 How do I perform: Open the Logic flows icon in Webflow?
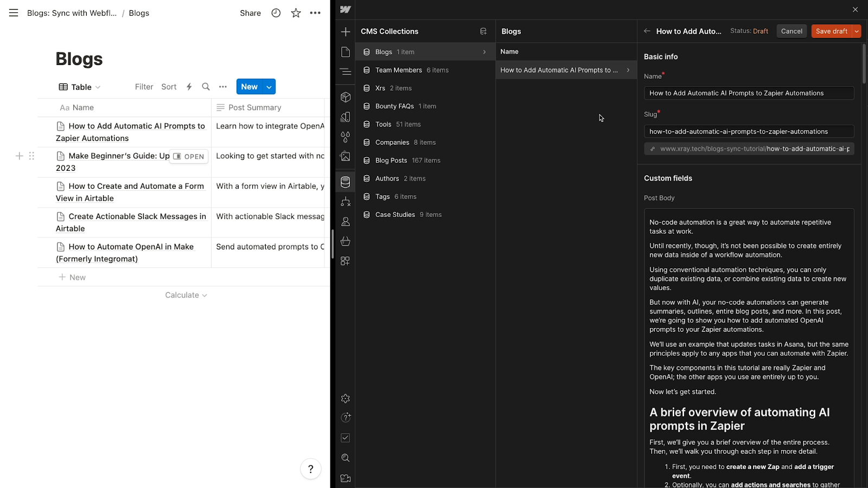(346, 202)
